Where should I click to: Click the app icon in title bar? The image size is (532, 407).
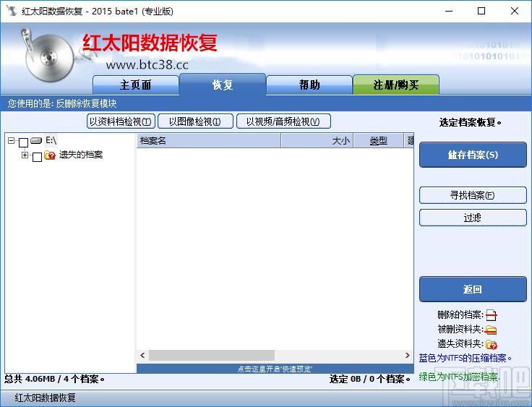point(12,11)
